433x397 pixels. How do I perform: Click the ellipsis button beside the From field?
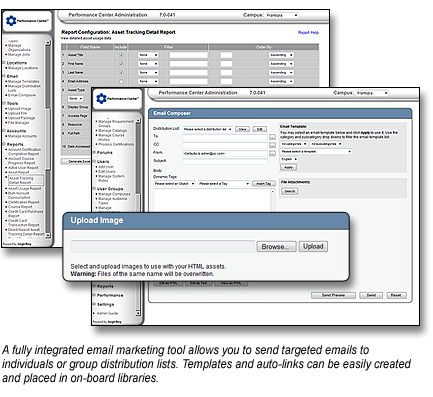point(272,153)
